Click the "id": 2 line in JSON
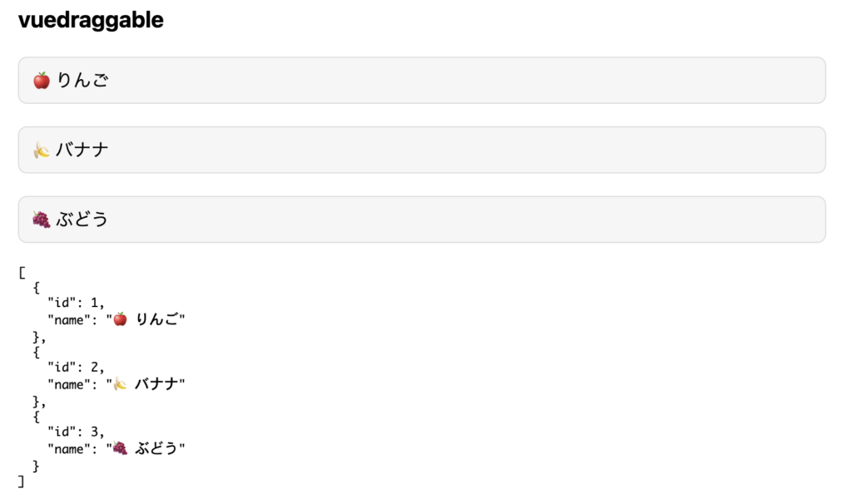This screenshot has height=504, width=852. click(76, 367)
